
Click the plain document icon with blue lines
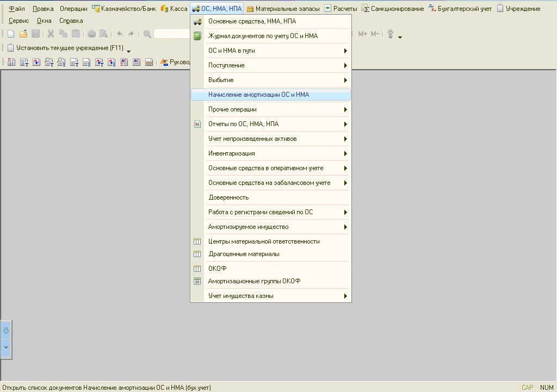tap(86, 62)
